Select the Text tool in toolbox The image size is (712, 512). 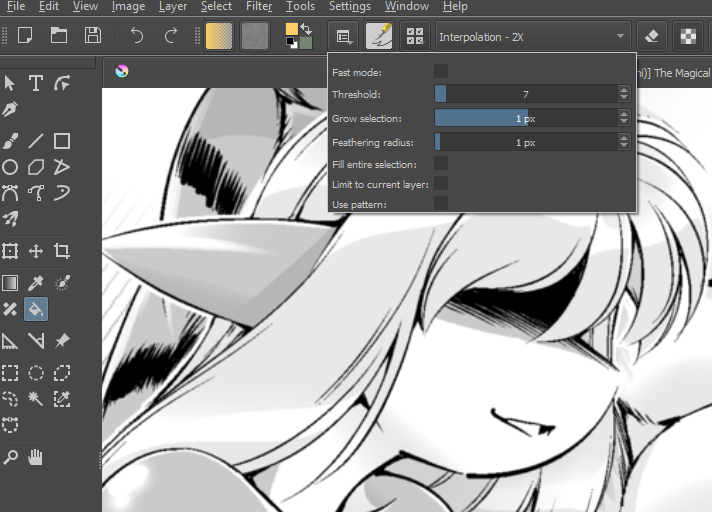pyautogui.click(x=36, y=83)
